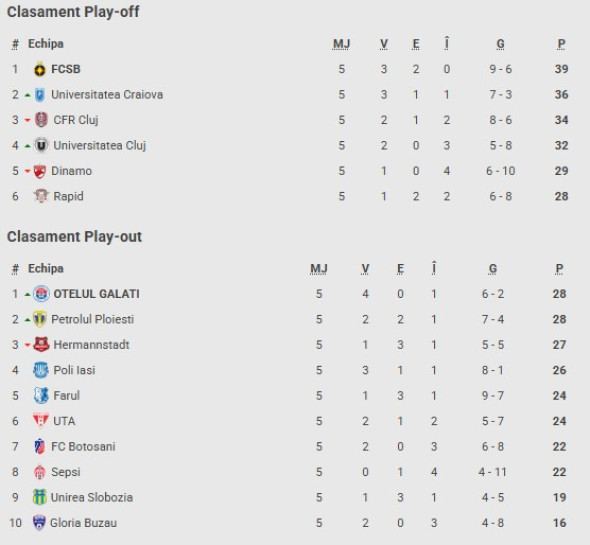Click the Gloria Buzau club crest
This screenshot has height=545, width=590.
tap(39, 523)
